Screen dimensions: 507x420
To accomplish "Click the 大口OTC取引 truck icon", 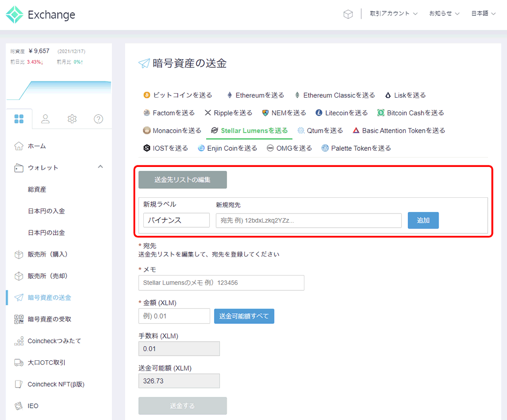I will 19,362.
